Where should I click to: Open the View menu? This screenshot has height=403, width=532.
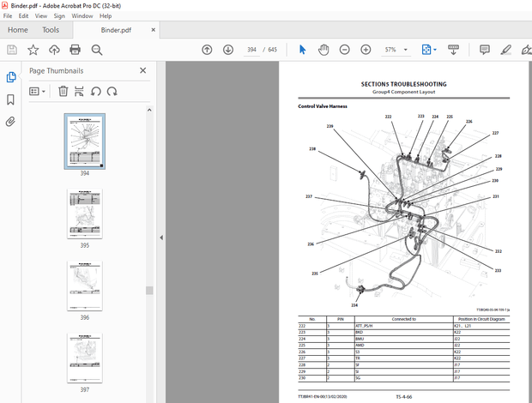coord(41,16)
